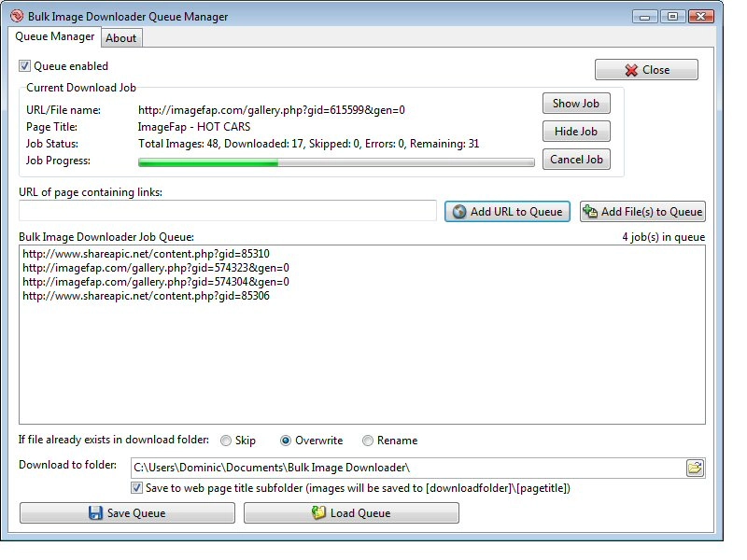Focus the URL of page containing links field
This screenshot has width=747, height=560.
pos(228,211)
